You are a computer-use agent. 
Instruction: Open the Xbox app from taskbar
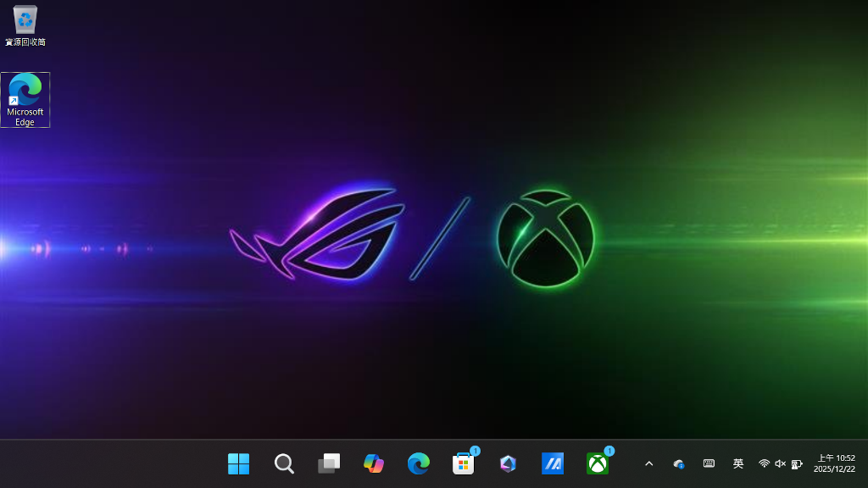[598, 463]
